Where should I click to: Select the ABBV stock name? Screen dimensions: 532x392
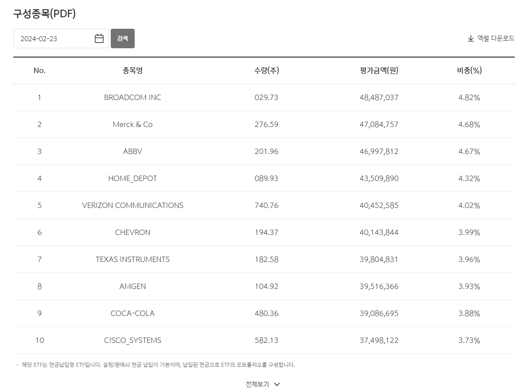point(132,151)
